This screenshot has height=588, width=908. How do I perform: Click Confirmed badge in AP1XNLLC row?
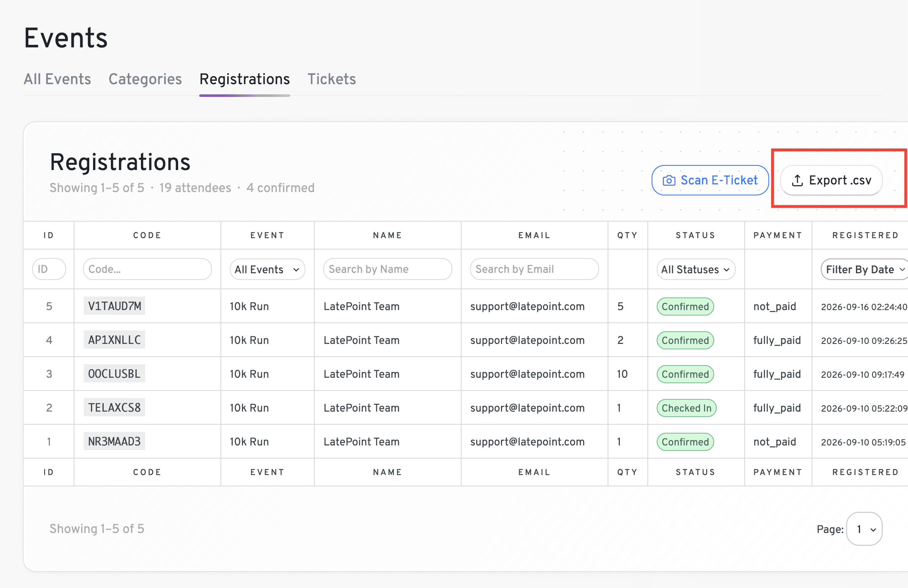(x=685, y=340)
